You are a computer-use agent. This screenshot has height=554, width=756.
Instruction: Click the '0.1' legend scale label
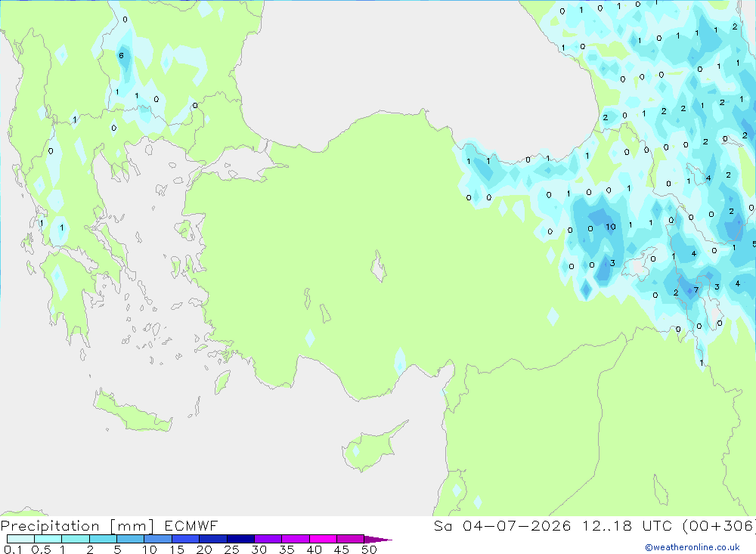click(13, 549)
